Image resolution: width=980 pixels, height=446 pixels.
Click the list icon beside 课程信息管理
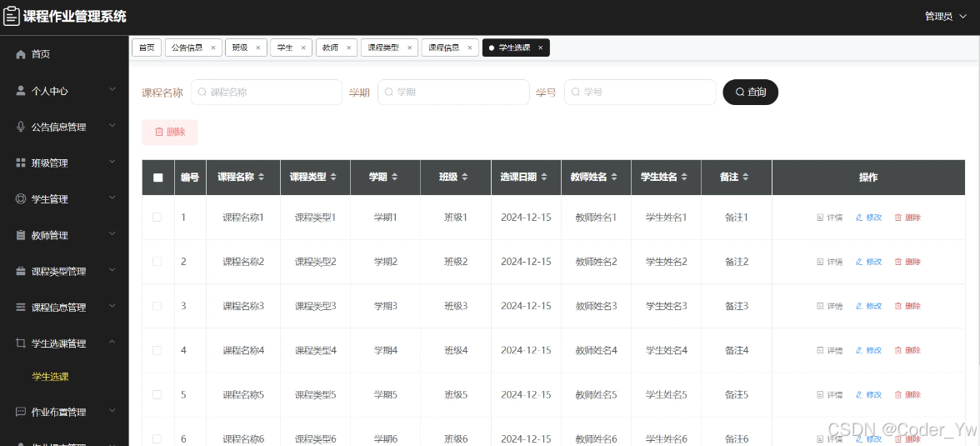(21, 308)
